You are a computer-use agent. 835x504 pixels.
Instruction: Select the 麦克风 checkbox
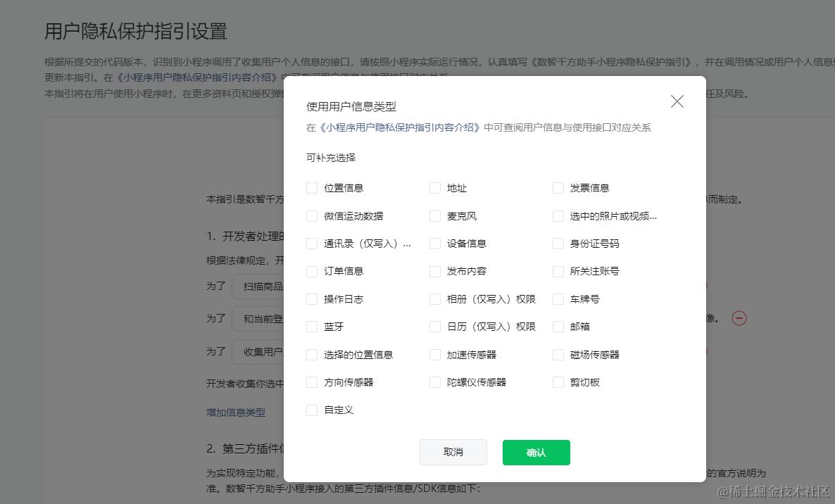pos(435,216)
